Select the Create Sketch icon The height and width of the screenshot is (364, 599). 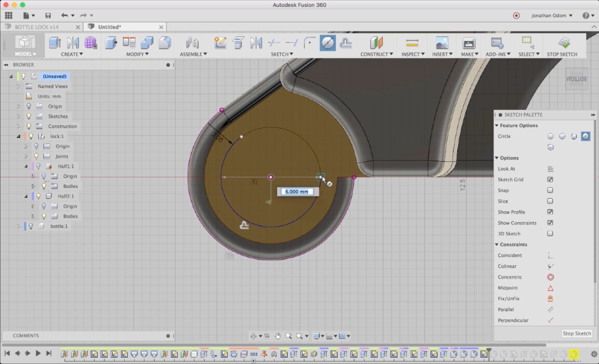pyautogui.click(x=220, y=43)
